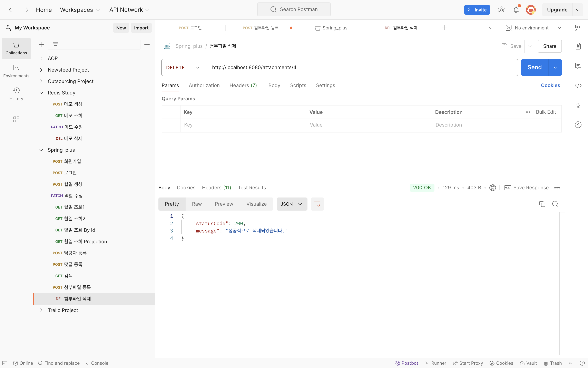Click Bulk Edit in query params
Image resolution: width=588 pixels, height=368 pixels.
click(x=546, y=112)
